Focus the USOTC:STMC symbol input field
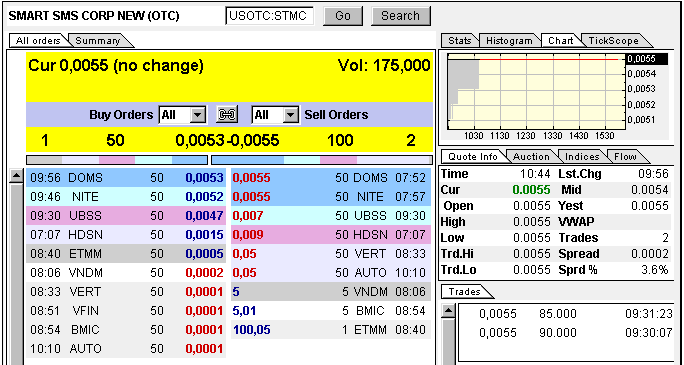The image size is (684, 365). 270,16
